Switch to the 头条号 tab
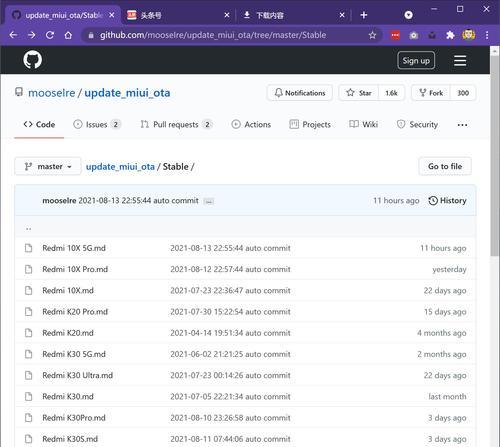The width and height of the screenshot is (500, 447). (x=177, y=15)
